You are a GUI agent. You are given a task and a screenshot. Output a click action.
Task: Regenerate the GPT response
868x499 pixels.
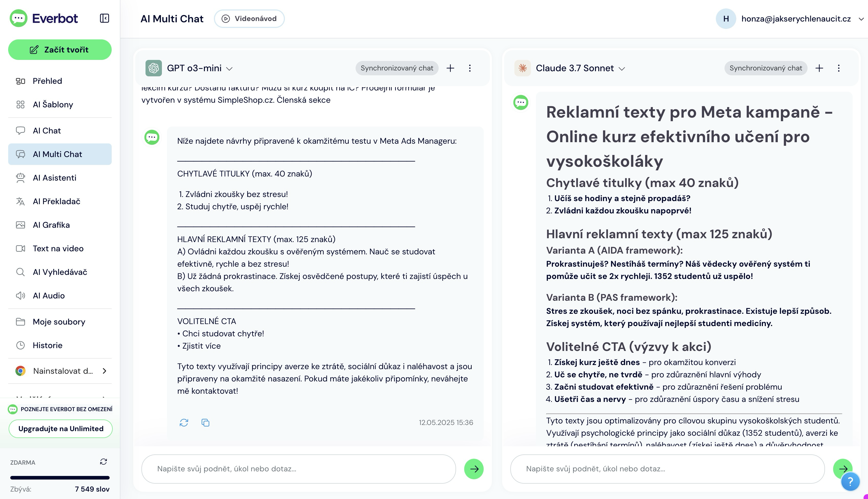(x=184, y=423)
